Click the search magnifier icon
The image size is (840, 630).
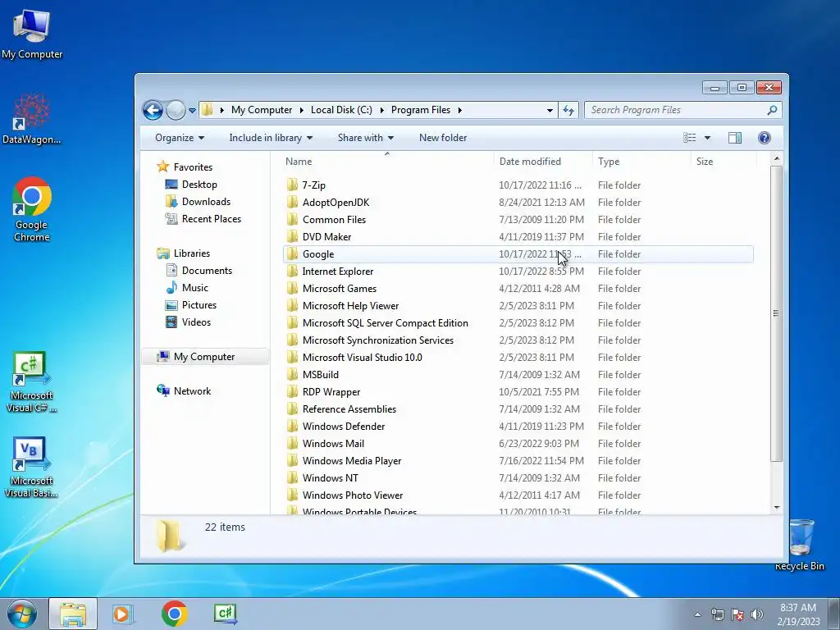772,110
